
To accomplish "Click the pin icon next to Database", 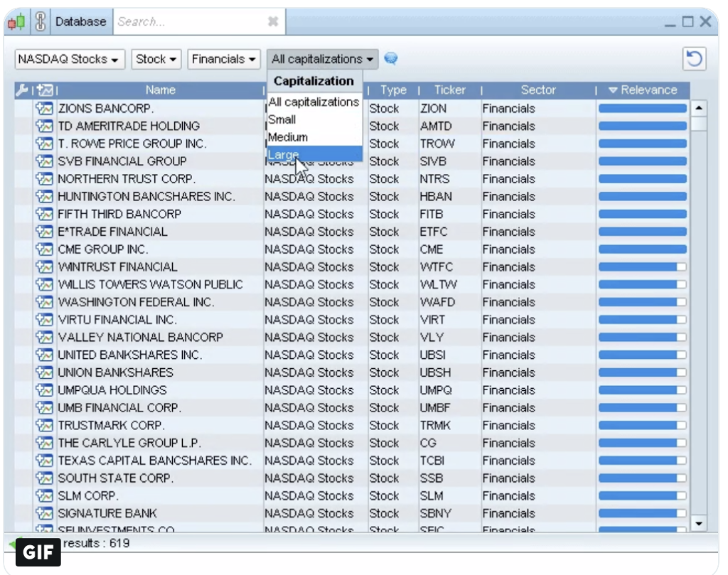I will pos(41,22).
